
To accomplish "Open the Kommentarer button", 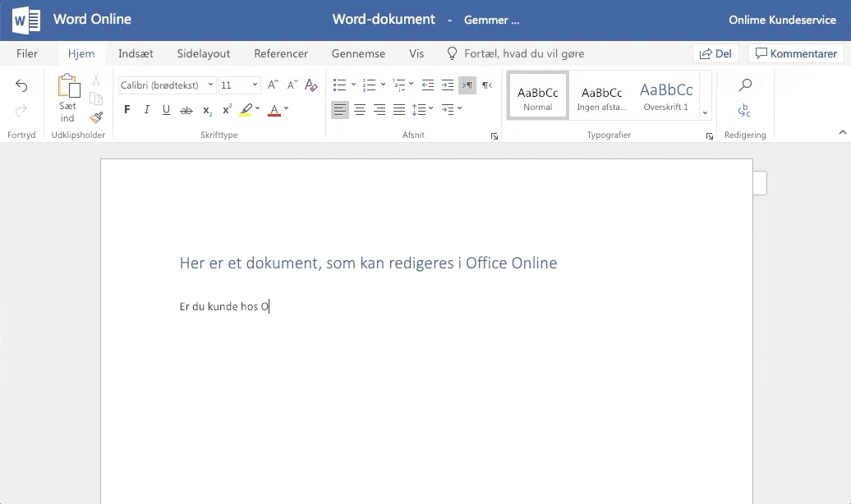I will (796, 53).
